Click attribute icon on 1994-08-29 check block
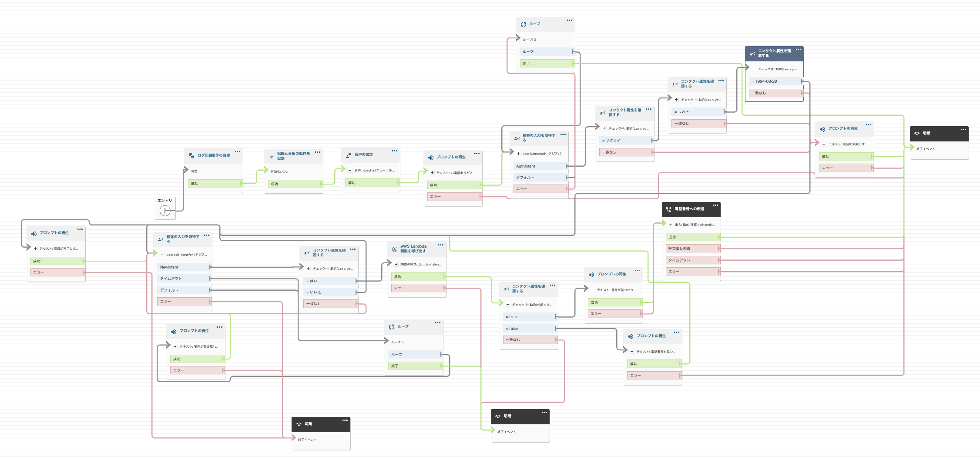This screenshot has width=980, height=460. 752,54
